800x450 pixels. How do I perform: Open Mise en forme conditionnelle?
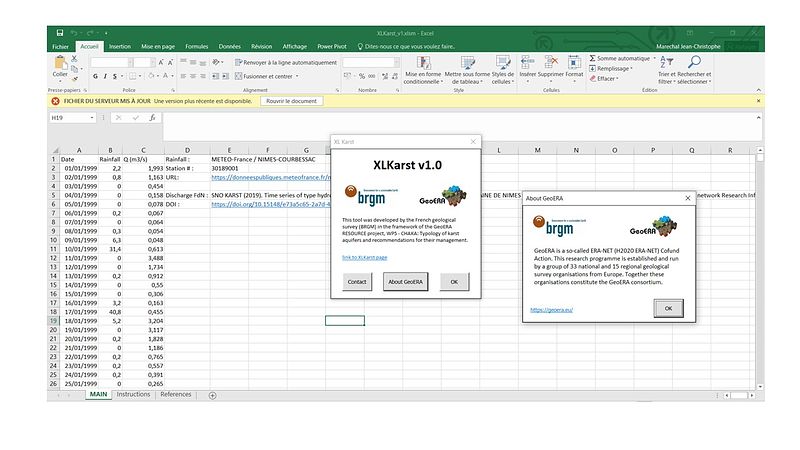423,70
